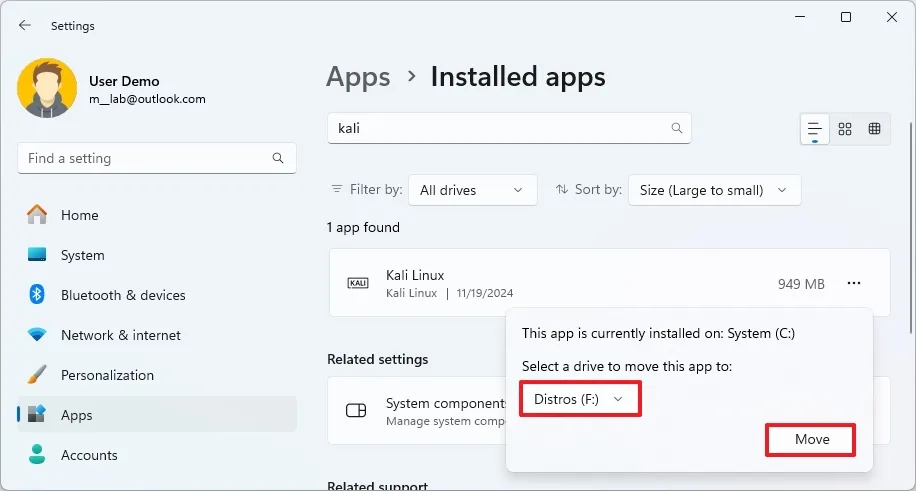Open the User Demo profile picture
Viewport: 916px width, 491px height.
pyautogui.click(x=47, y=88)
